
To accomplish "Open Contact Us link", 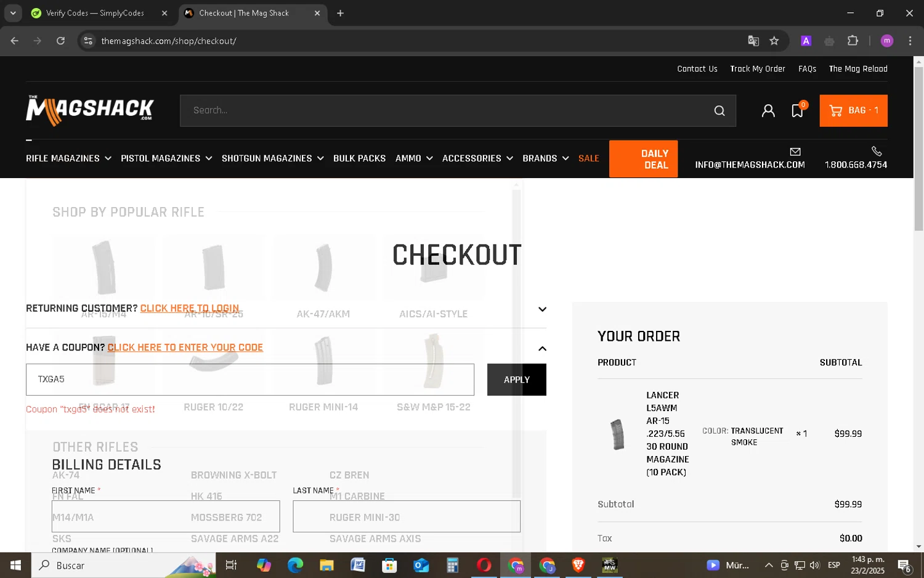I will point(697,68).
